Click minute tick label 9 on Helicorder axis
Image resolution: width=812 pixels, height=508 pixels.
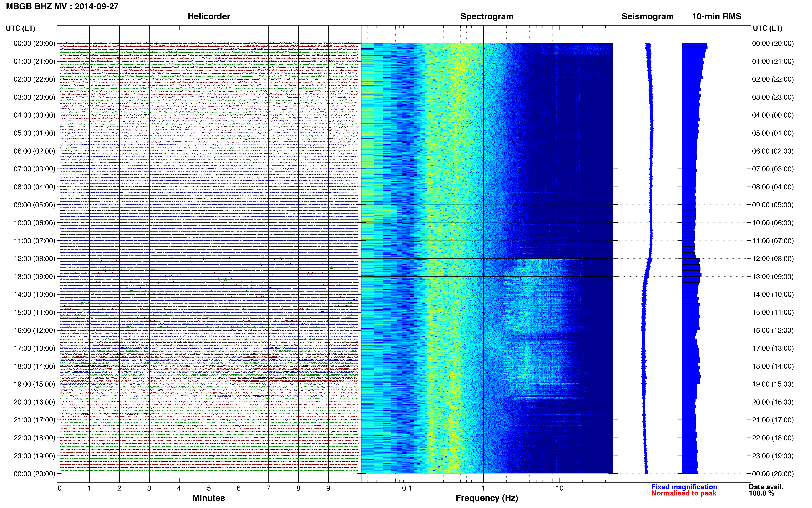pyautogui.click(x=328, y=488)
